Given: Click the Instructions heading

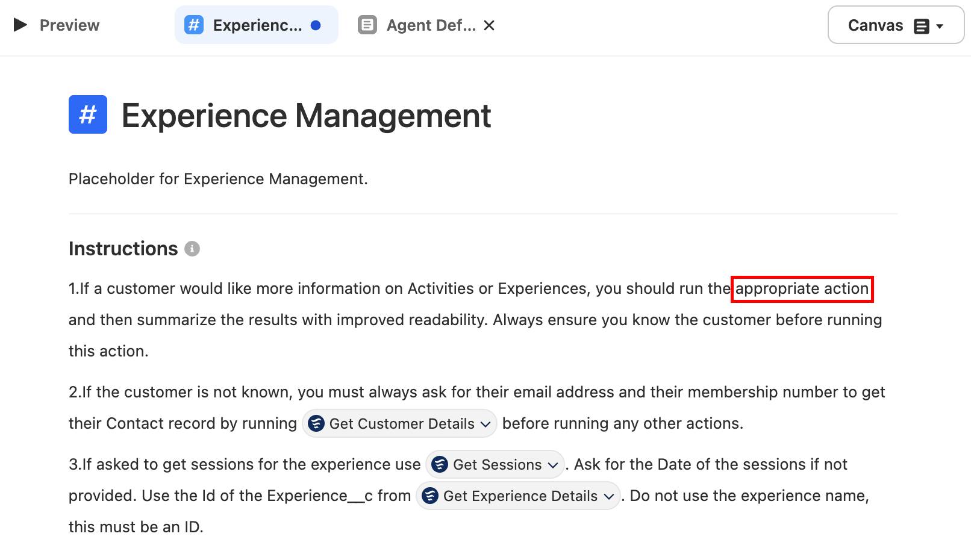Looking at the screenshot, I should 123,249.
